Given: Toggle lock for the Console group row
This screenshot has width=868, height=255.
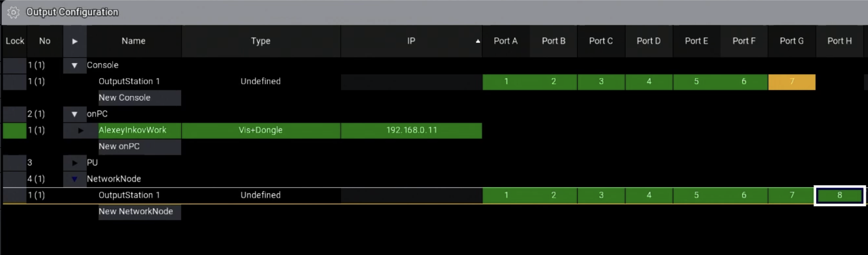Looking at the screenshot, I should [x=15, y=65].
